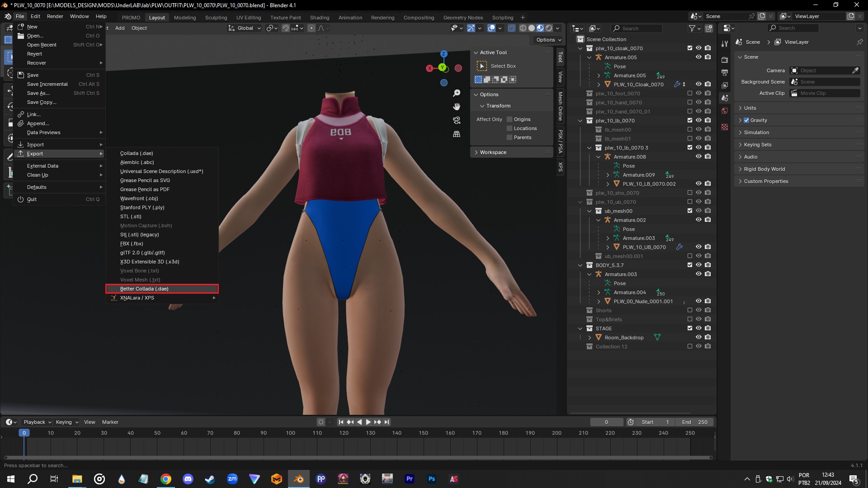Click the outliner filter funnel icon
This screenshot has width=868, height=488.
692,28
